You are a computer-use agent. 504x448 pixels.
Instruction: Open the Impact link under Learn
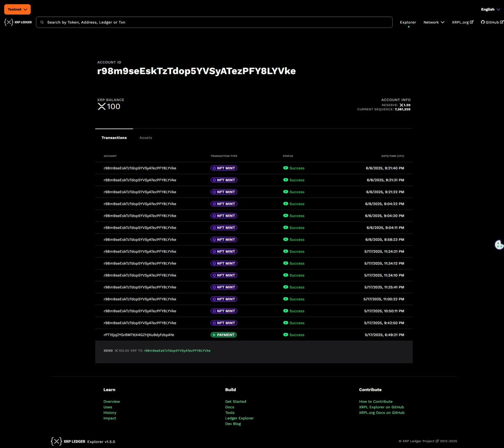[x=110, y=418]
